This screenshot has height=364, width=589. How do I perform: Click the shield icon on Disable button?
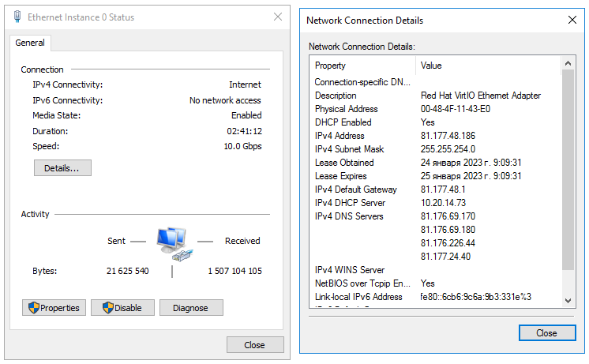click(x=107, y=308)
